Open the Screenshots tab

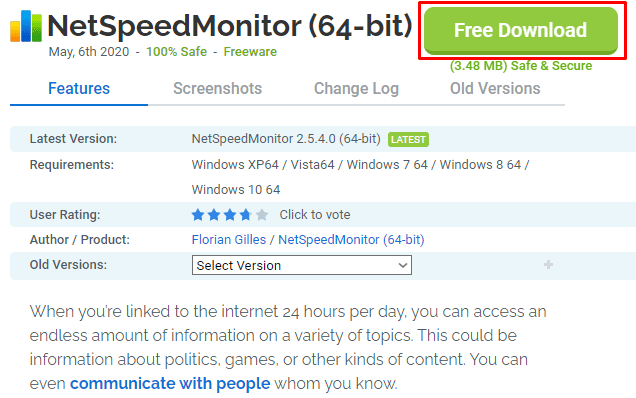coord(218,88)
